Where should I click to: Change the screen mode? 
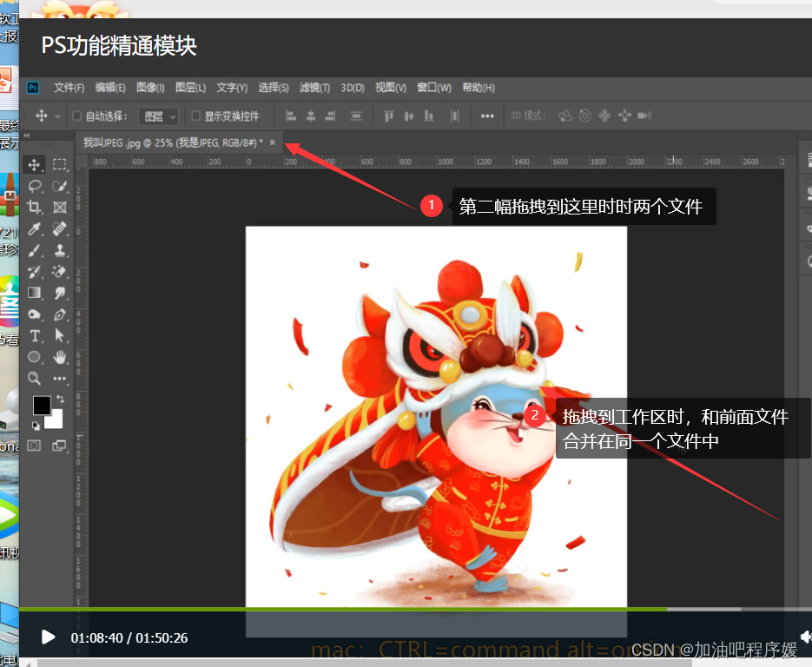coord(60,446)
